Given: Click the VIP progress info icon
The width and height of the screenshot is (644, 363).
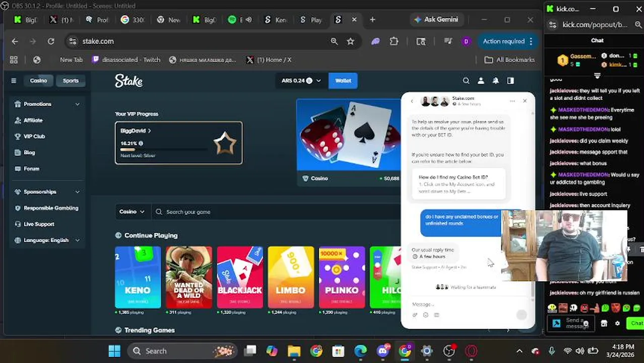Looking at the screenshot, I should 141,144.
